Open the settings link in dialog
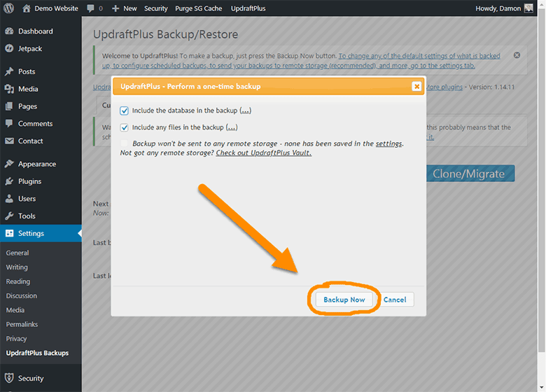546x392 pixels. (x=388, y=143)
